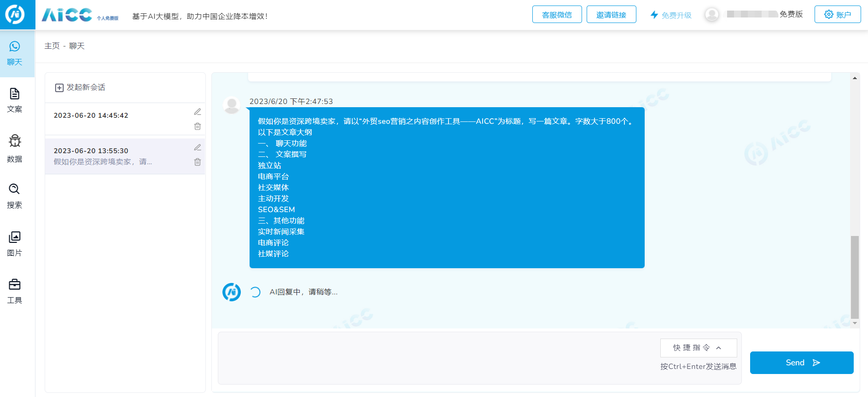The image size is (868, 397).
Task: Click the AI回复中，请稍等 status text
Action: 303,292
